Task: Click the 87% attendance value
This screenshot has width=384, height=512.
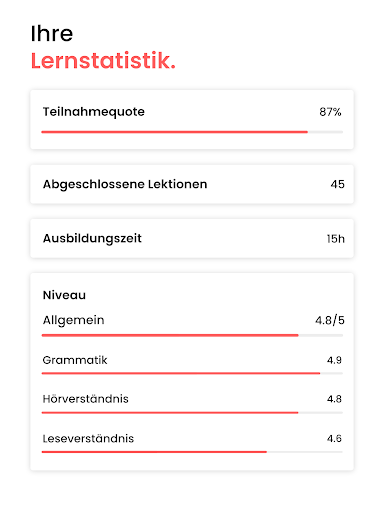Action: click(x=330, y=112)
